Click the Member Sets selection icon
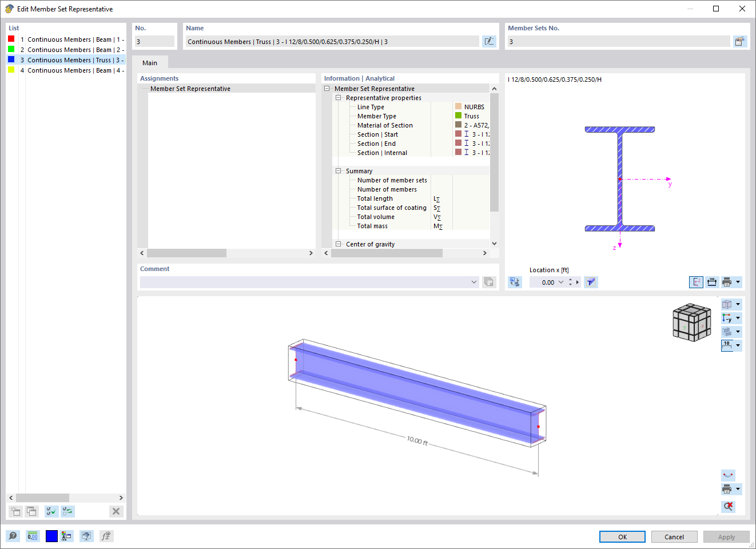756x549 pixels. coord(741,41)
